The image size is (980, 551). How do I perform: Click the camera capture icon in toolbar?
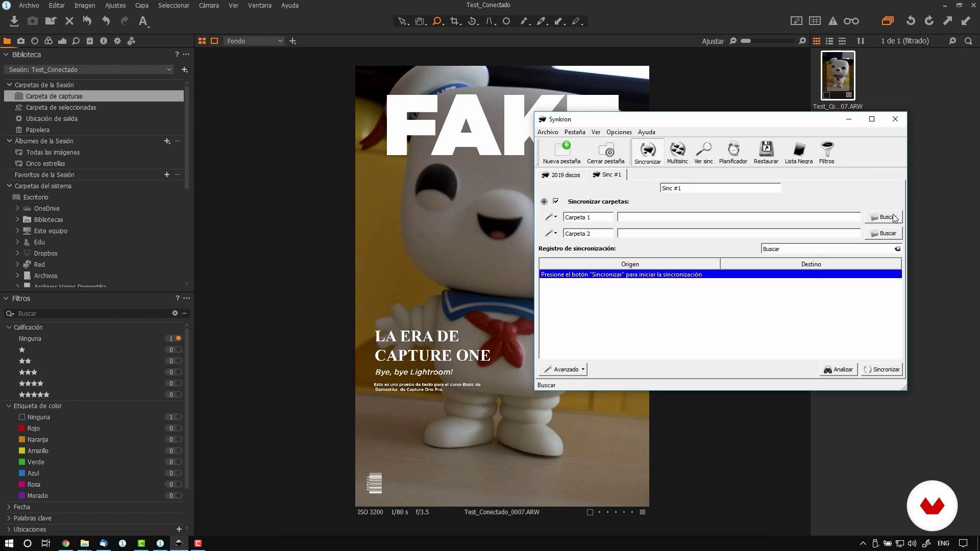point(33,21)
